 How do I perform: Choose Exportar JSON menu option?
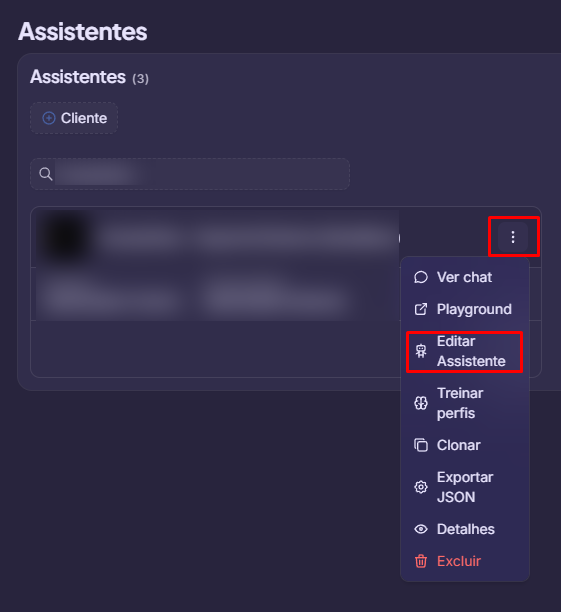(465, 487)
